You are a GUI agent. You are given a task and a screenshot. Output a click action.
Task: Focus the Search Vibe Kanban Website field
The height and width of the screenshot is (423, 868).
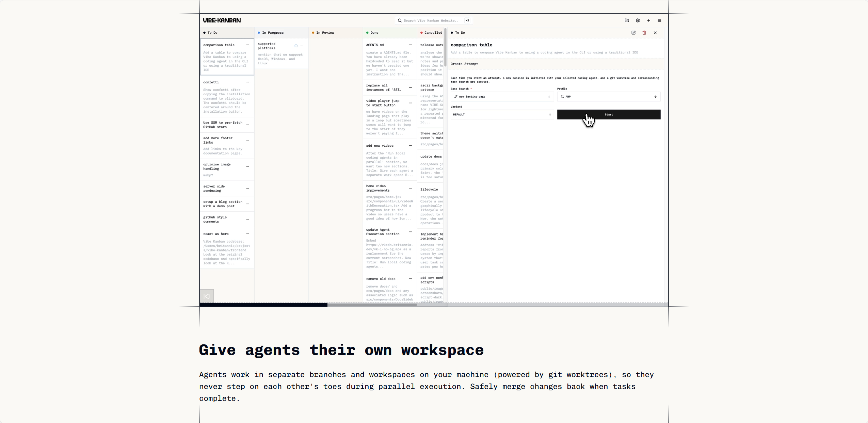(x=434, y=20)
